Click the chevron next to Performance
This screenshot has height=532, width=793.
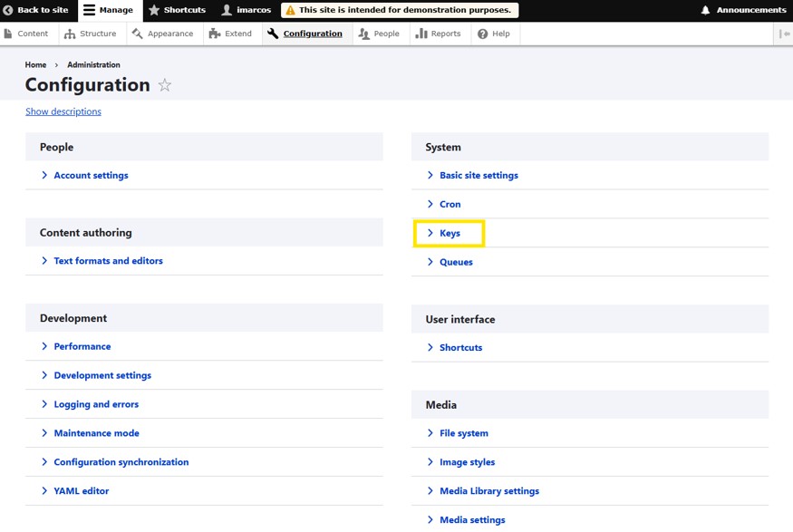[x=44, y=346]
